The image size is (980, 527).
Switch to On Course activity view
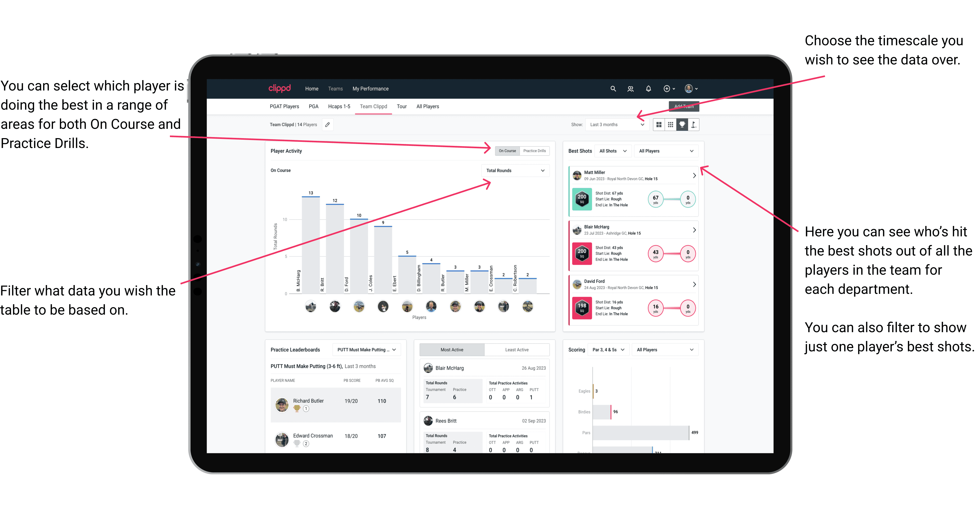click(x=506, y=151)
